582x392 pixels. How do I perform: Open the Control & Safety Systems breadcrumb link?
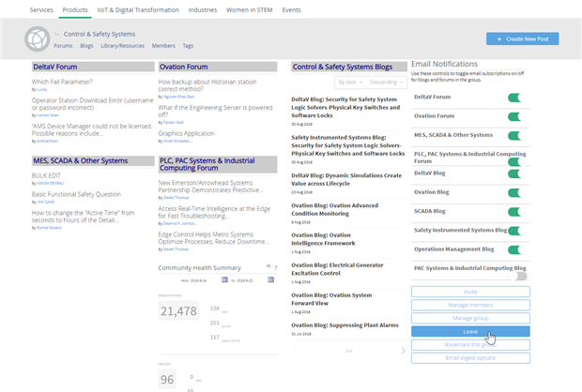click(100, 34)
